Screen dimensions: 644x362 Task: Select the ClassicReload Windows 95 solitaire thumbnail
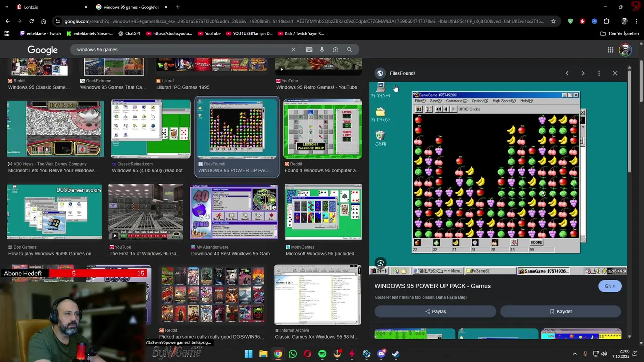pyautogui.click(x=150, y=129)
